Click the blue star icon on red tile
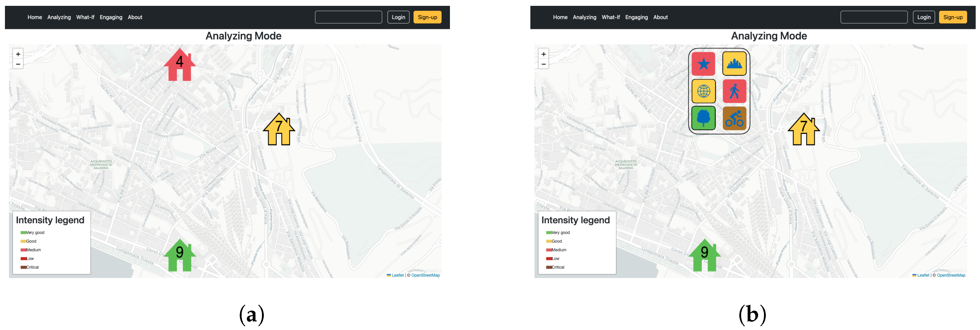 [703, 64]
